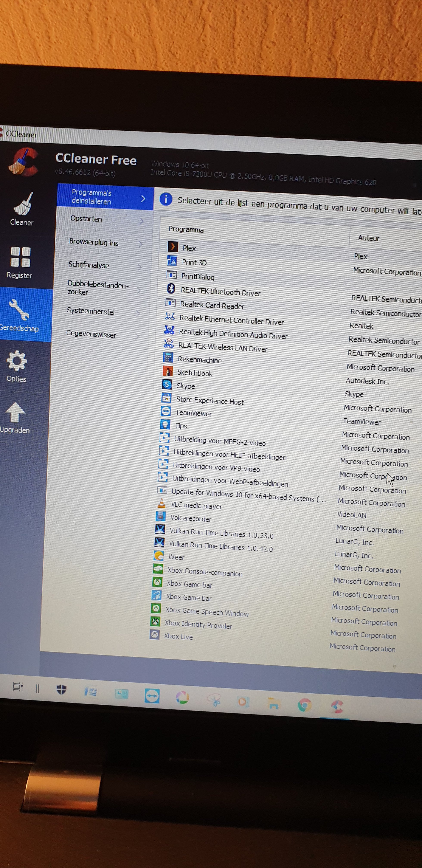Open Task View from the taskbar
Image resolution: width=422 pixels, height=868 pixels.
click(x=17, y=687)
